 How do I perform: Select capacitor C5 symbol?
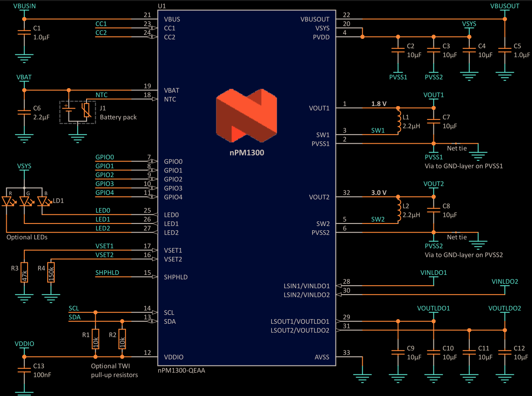click(x=505, y=51)
